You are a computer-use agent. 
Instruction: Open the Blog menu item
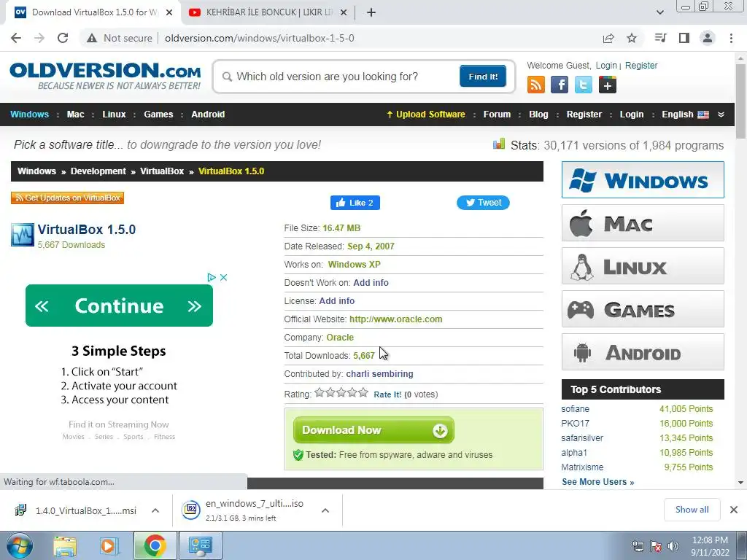coord(538,114)
